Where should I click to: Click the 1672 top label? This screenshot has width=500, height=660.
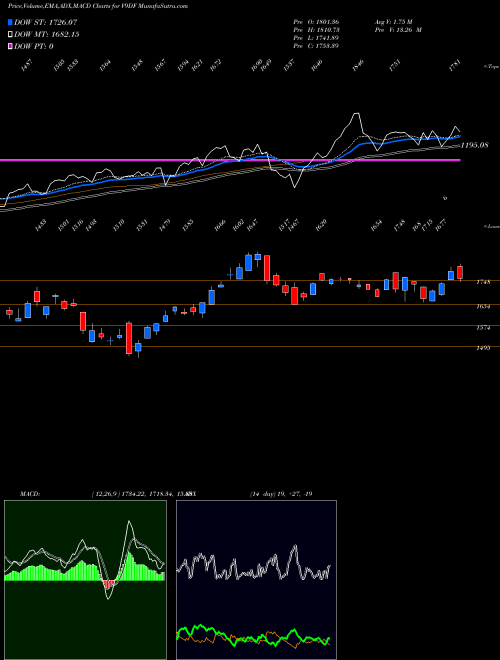[x=216, y=65]
